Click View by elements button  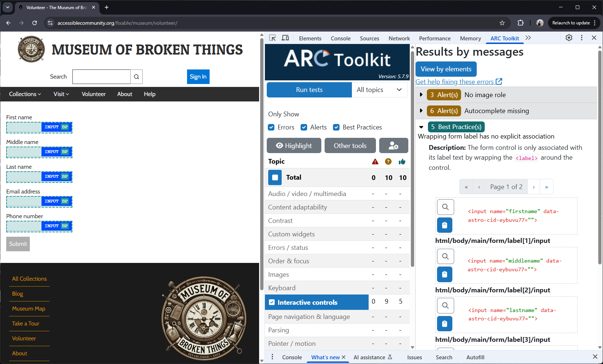pyautogui.click(x=446, y=69)
